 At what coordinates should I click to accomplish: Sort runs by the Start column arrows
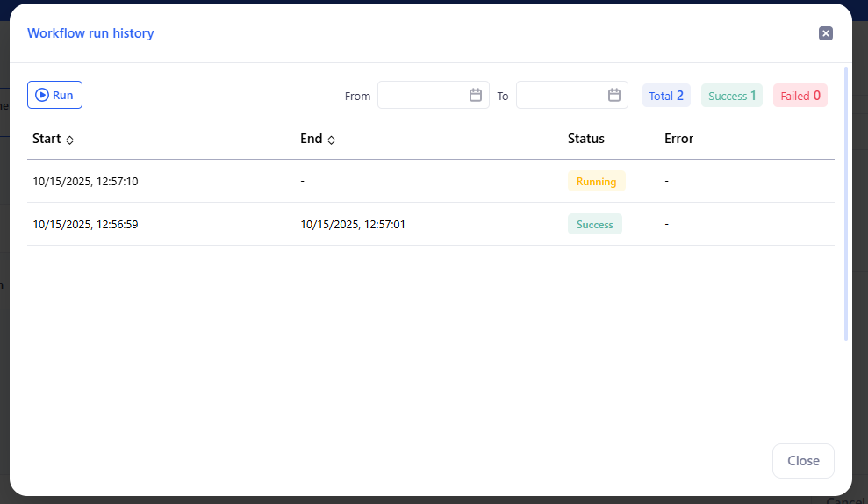coord(70,140)
